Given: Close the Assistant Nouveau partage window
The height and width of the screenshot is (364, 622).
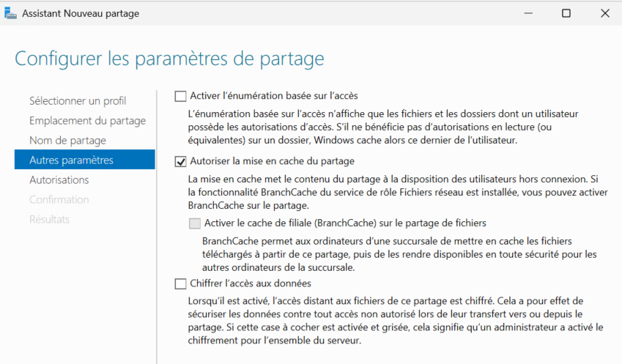Looking at the screenshot, I should click(604, 13).
